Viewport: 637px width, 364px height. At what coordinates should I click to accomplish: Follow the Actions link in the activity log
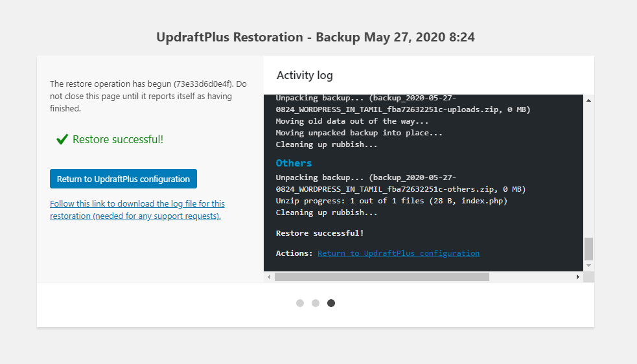[398, 253]
